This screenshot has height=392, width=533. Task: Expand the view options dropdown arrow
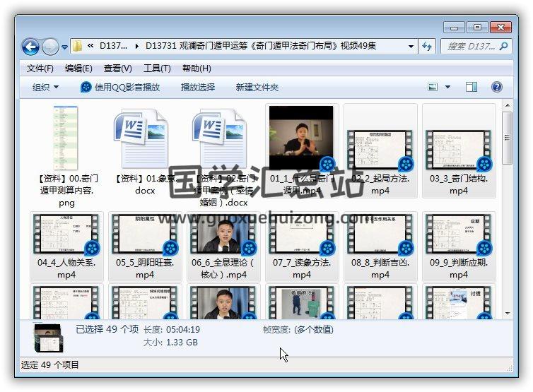point(447,88)
